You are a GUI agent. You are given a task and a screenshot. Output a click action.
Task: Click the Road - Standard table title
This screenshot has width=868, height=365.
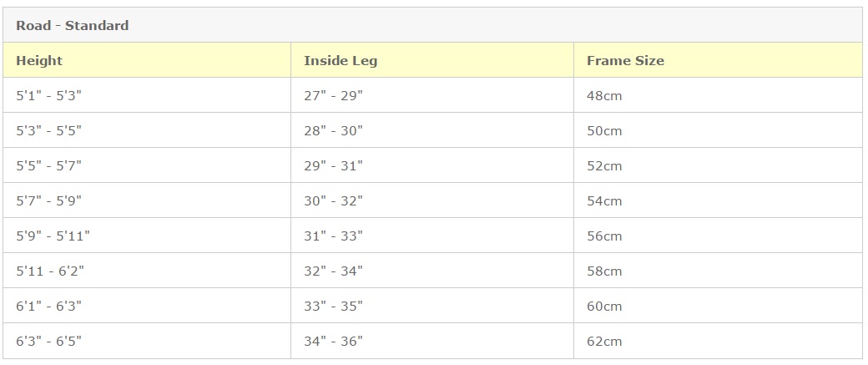[73, 26]
